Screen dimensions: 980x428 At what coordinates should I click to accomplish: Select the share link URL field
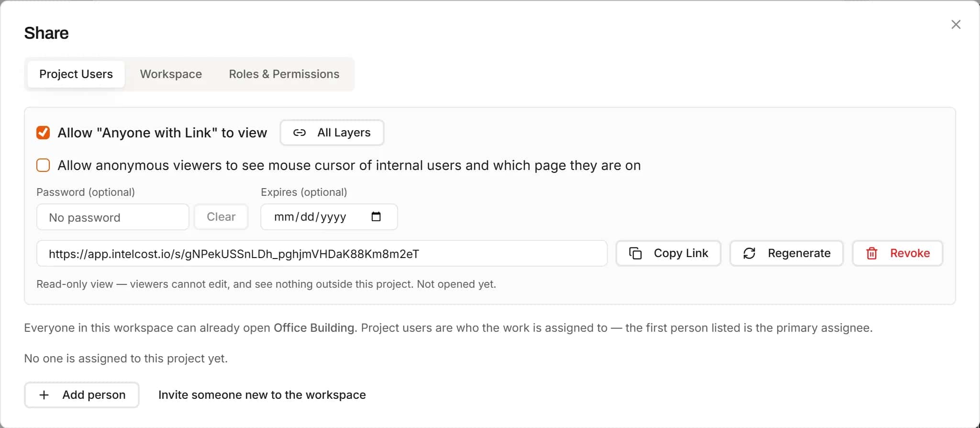coord(322,254)
